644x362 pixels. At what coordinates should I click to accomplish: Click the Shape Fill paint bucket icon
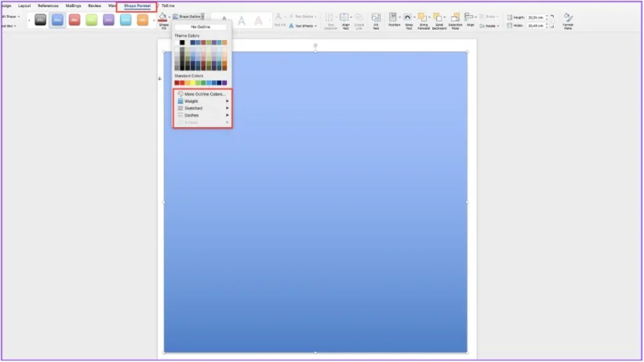pos(163,16)
